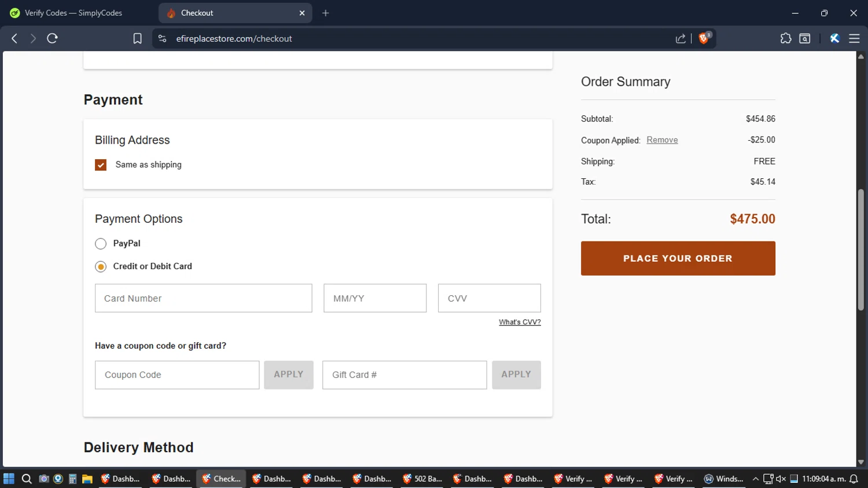Open the network icon in the system tray
Image resolution: width=868 pixels, height=488 pixels.
pos(768,479)
